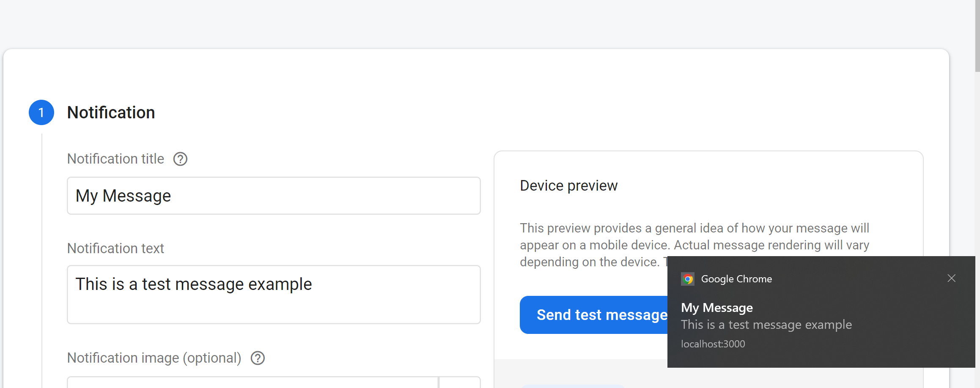This screenshot has height=388, width=980.
Task: Open help for Notification image (optional)
Action: coord(258,358)
